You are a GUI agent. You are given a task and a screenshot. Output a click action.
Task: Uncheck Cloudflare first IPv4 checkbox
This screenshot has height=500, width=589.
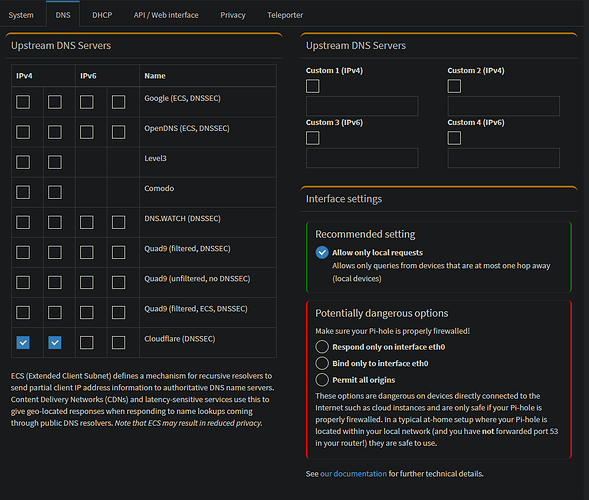pyautogui.click(x=23, y=342)
